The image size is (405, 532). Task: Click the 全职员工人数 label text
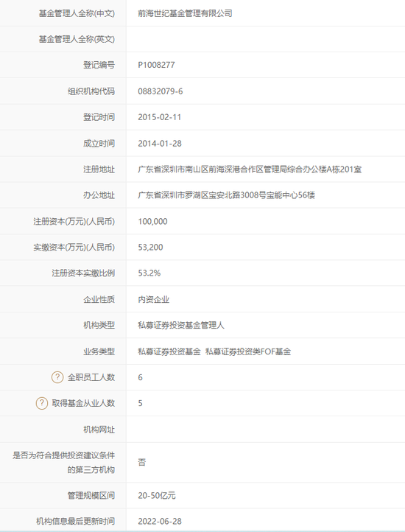(x=91, y=377)
